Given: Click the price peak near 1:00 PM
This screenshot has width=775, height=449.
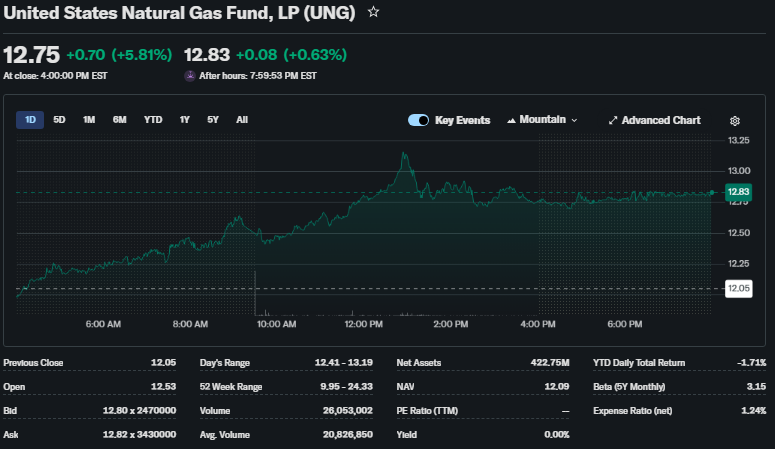Looking at the screenshot, I should coord(403,154).
